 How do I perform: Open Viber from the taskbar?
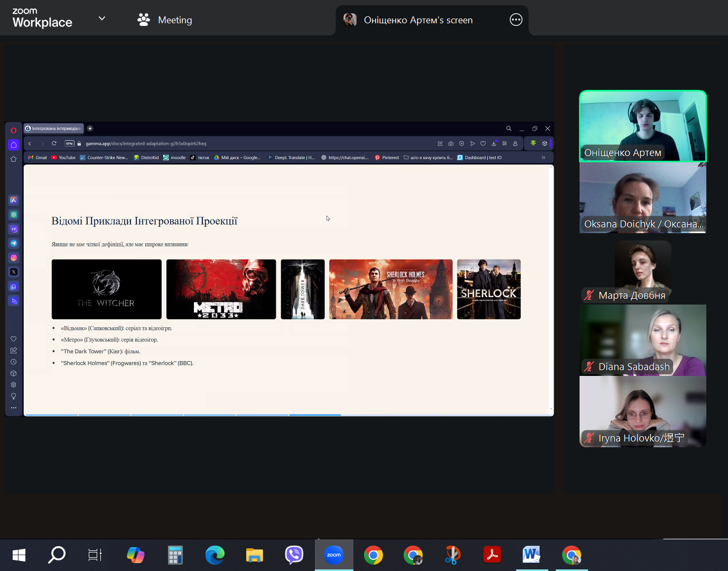[294, 555]
